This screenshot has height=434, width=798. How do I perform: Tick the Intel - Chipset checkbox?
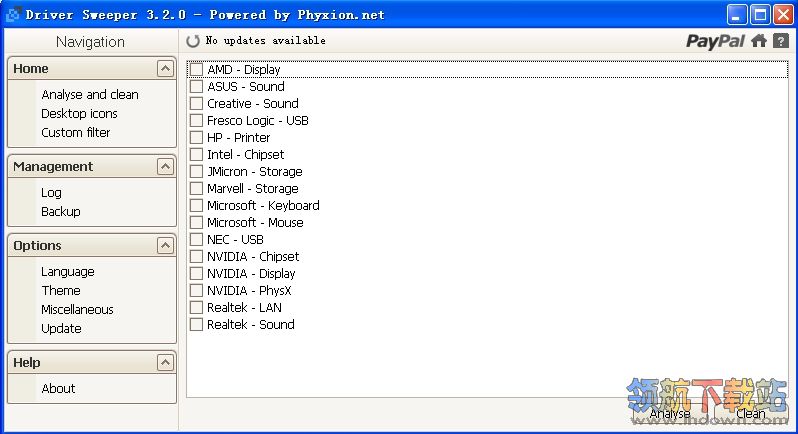coord(196,154)
